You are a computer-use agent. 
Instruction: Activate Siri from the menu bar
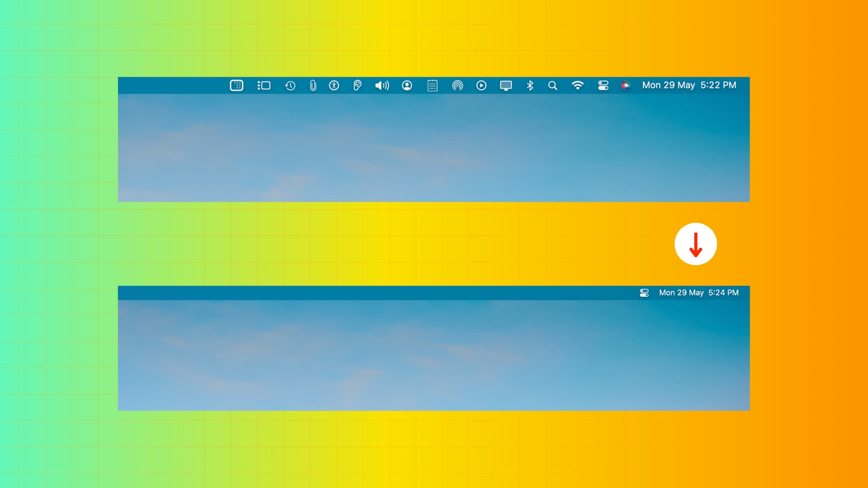tap(626, 85)
